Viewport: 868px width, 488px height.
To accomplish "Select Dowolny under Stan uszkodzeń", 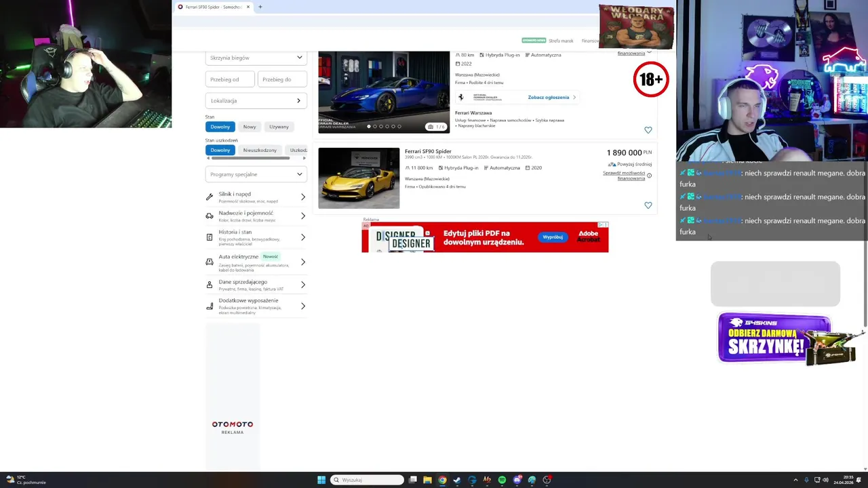I will (220, 150).
